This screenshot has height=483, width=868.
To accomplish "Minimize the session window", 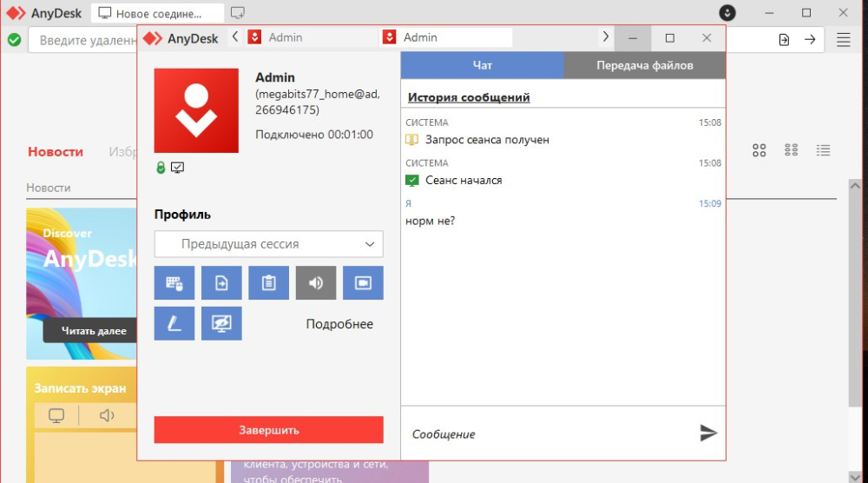I will pyautogui.click(x=633, y=37).
